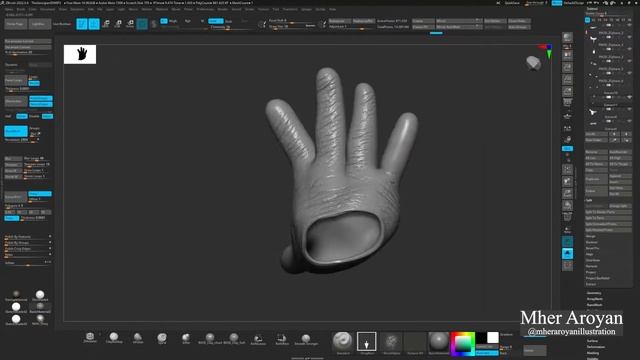Click the hand silhouette thumbnail
640x360 pixels.
(x=80, y=54)
